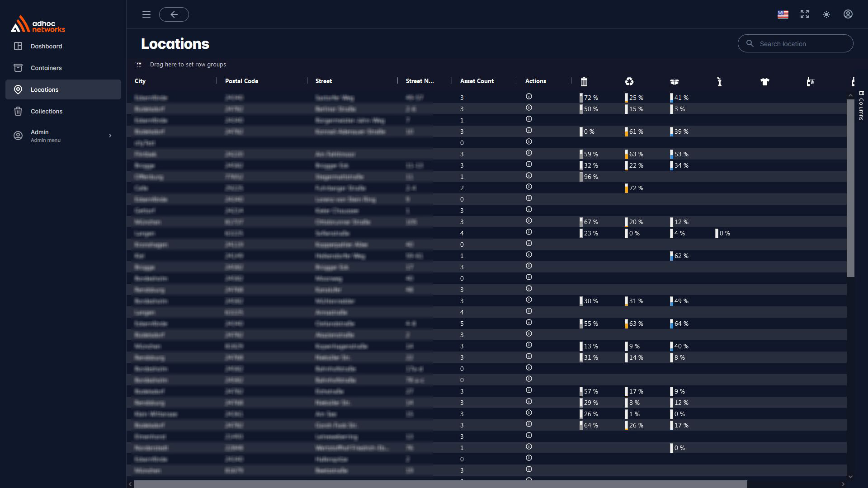Select the '57 %' fill level cell
The width and height of the screenshot is (868, 488).
coord(589,391)
